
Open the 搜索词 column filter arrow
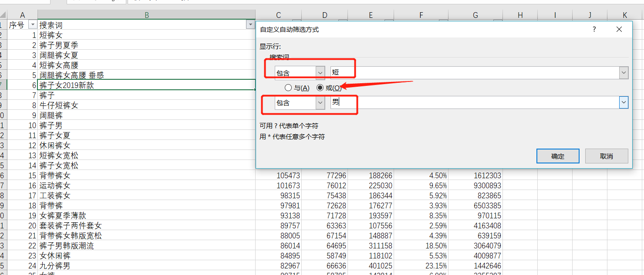[x=250, y=25]
